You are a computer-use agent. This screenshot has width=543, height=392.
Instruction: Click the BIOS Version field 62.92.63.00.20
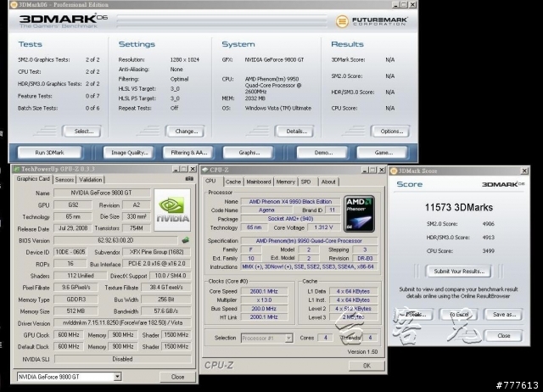tap(115, 240)
